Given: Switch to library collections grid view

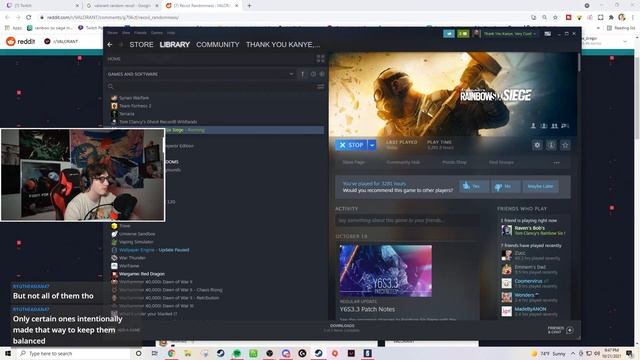Looking at the screenshot, I should coord(320,59).
